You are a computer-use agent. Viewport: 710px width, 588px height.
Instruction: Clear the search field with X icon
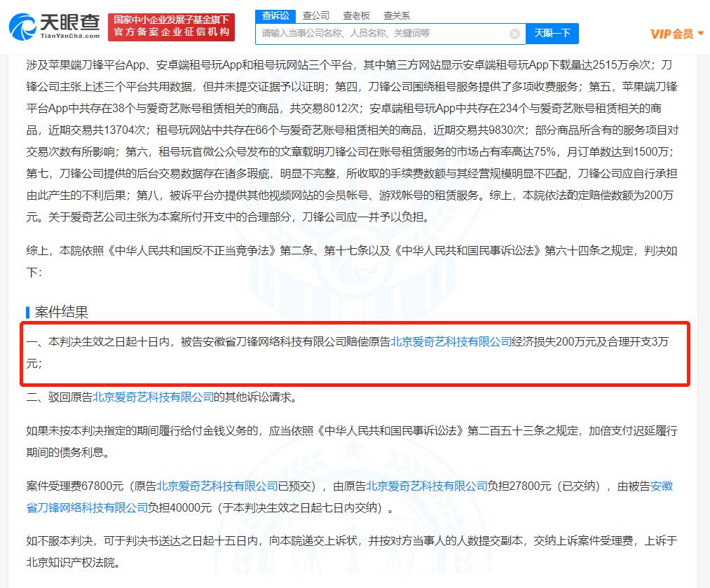(x=514, y=34)
